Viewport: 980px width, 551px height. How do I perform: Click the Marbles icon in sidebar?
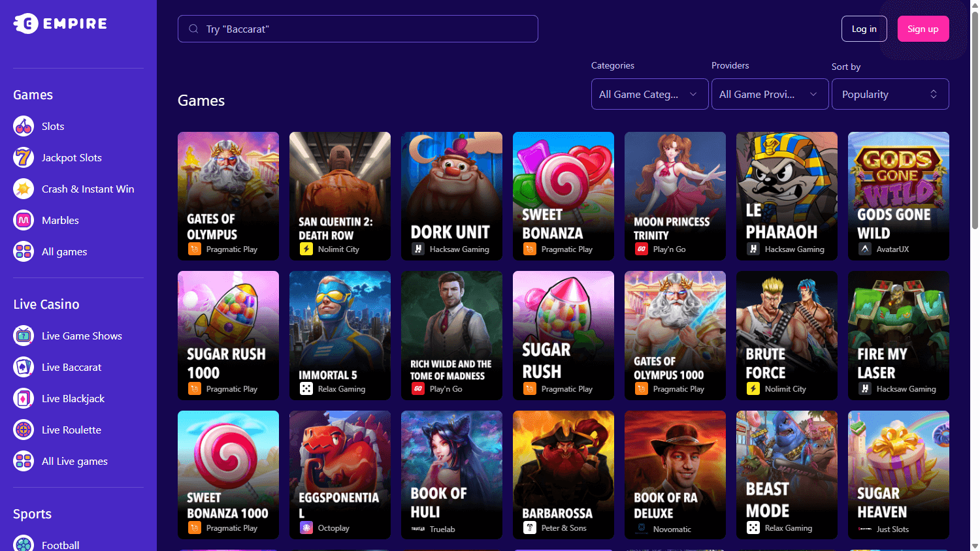click(x=24, y=220)
